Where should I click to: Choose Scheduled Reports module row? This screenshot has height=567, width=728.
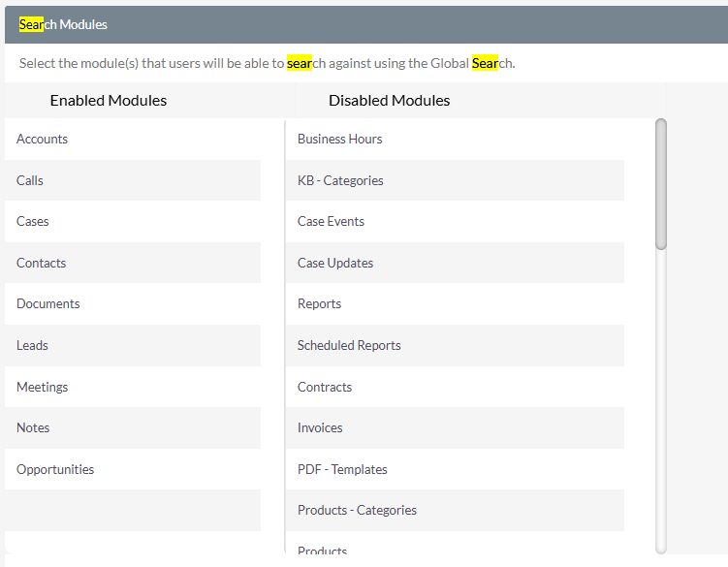455,345
